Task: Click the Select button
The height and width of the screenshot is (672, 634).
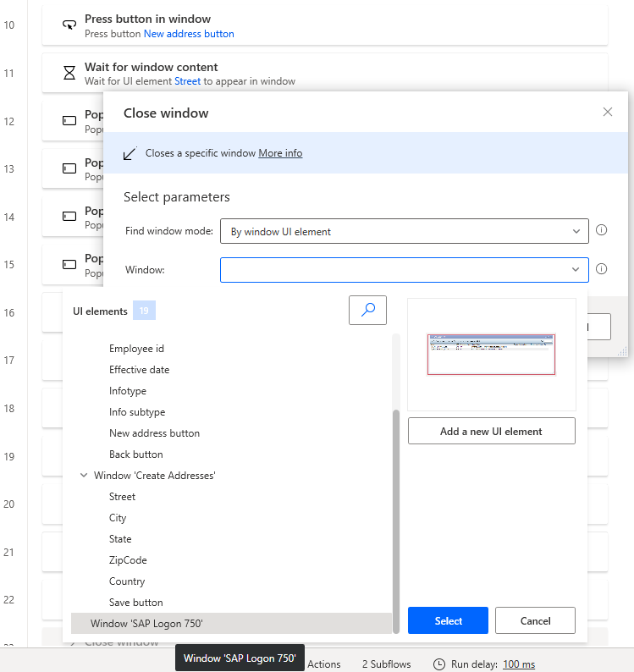Action: [x=448, y=620]
